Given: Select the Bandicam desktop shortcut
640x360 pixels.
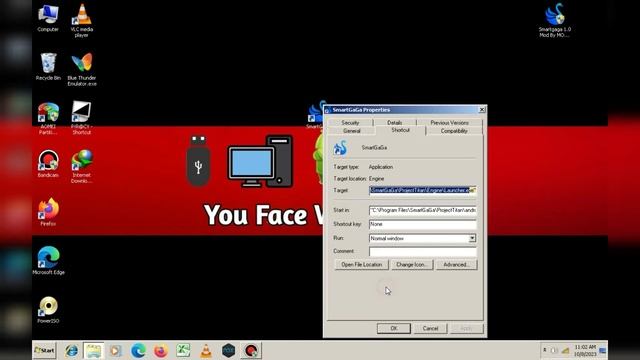Looking at the screenshot, I should [x=48, y=164].
